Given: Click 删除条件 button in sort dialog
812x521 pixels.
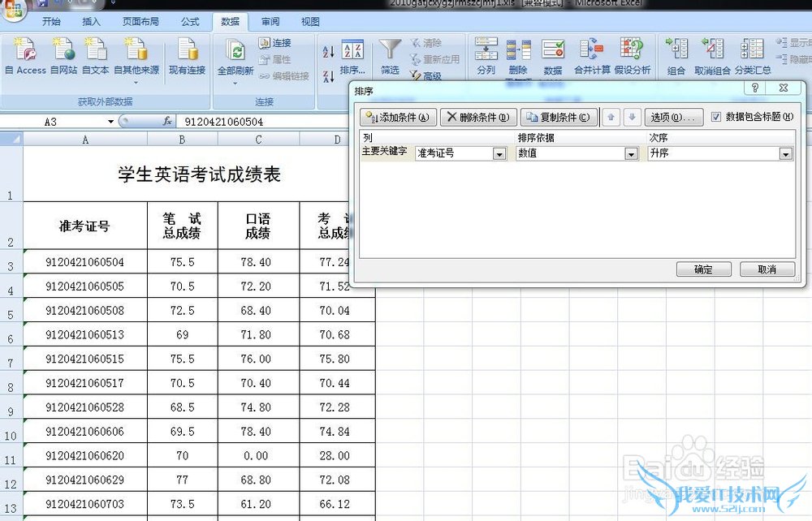Looking at the screenshot, I should point(478,117).
